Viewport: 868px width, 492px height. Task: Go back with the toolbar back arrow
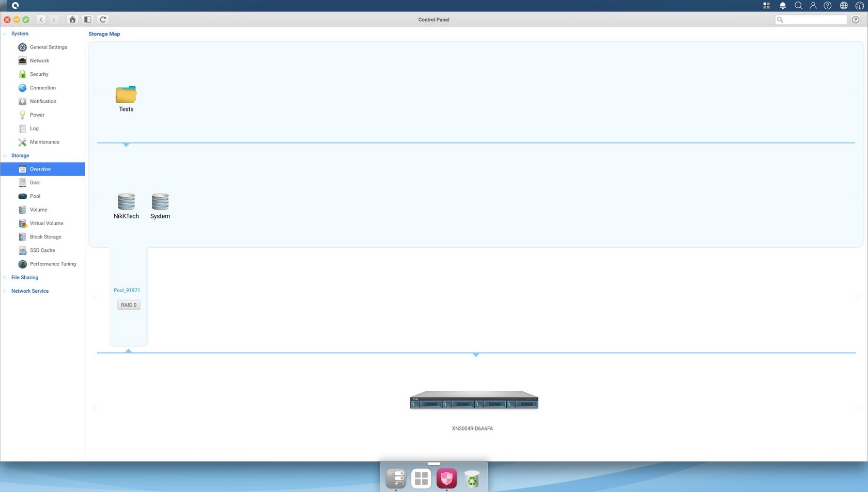tap(41, 20)
